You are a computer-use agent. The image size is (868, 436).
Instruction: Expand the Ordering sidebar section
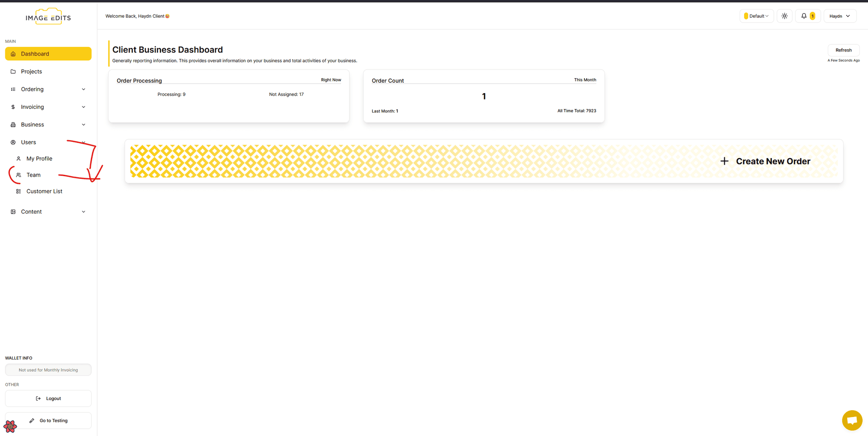click(48, 89)
